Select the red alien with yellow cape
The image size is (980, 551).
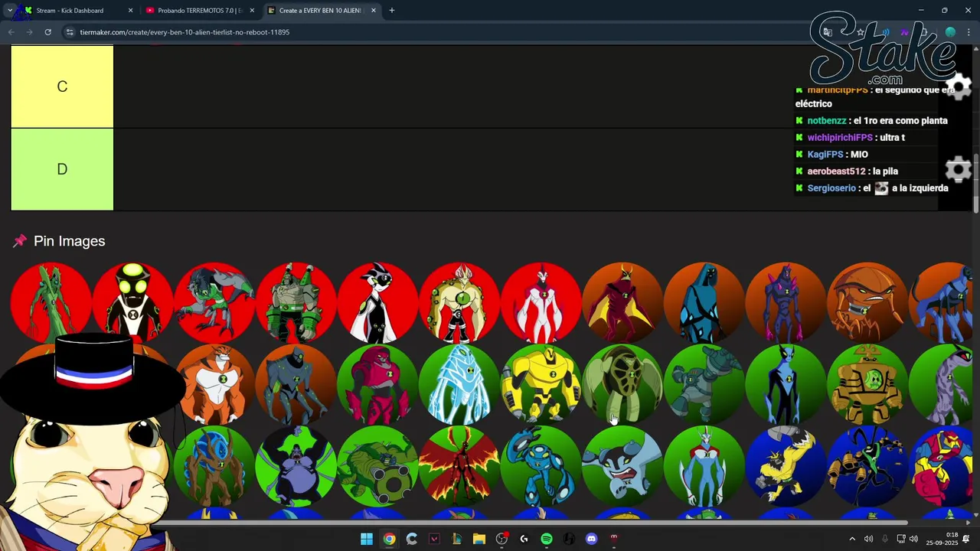coord(622,302)
